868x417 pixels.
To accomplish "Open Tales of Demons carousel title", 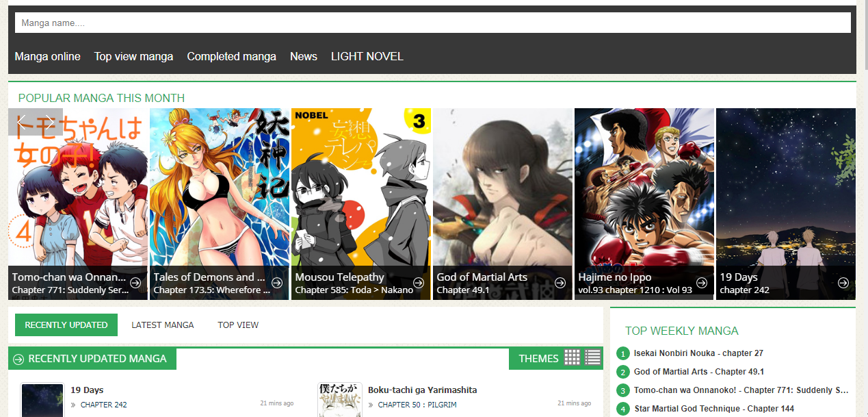I will tap(209, 277).
